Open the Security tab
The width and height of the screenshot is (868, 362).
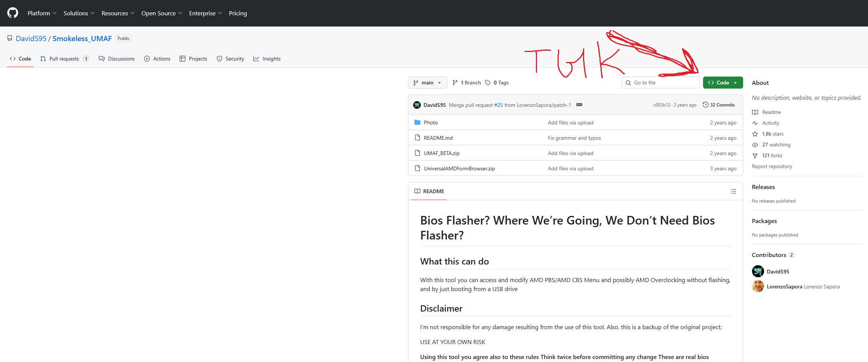[230, 59]
